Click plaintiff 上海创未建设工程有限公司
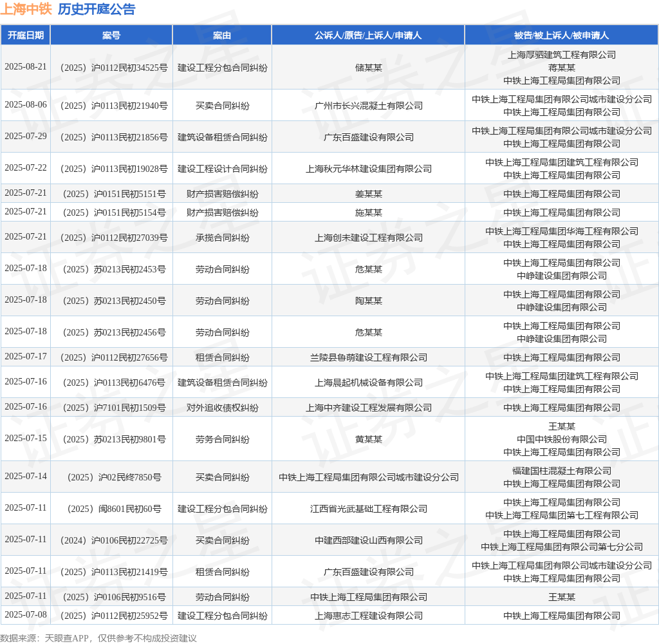 point(369,238)
